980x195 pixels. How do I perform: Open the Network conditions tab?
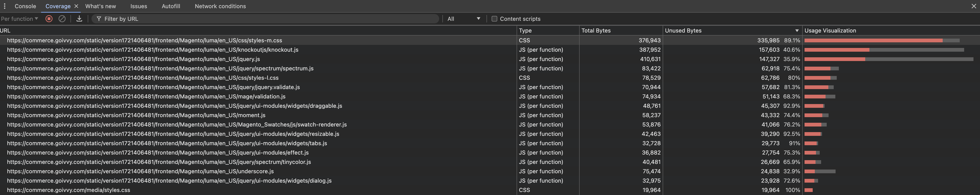[220, 6]
